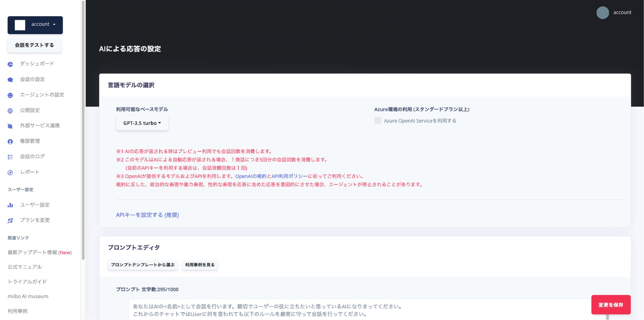Select 公開設定 from the sidebar

30,110
